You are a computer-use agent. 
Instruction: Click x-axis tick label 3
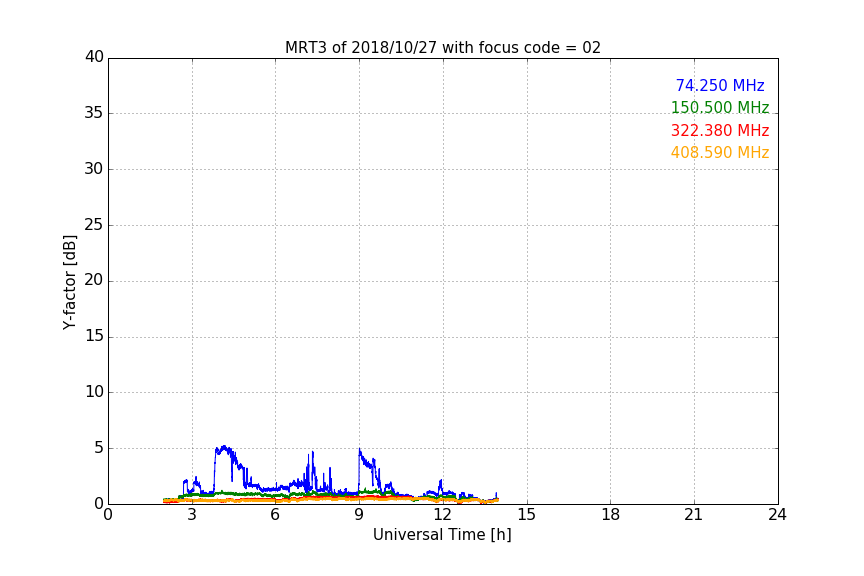192,515
